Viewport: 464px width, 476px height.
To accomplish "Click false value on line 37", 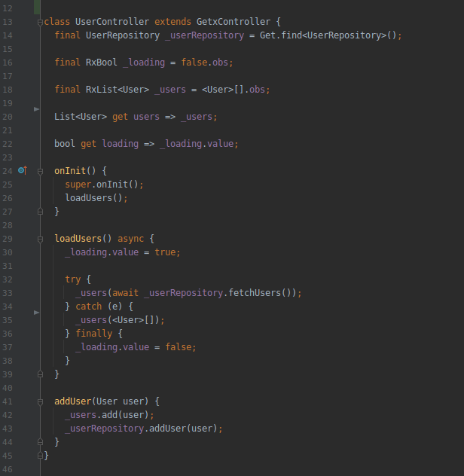I will [178, 346].
